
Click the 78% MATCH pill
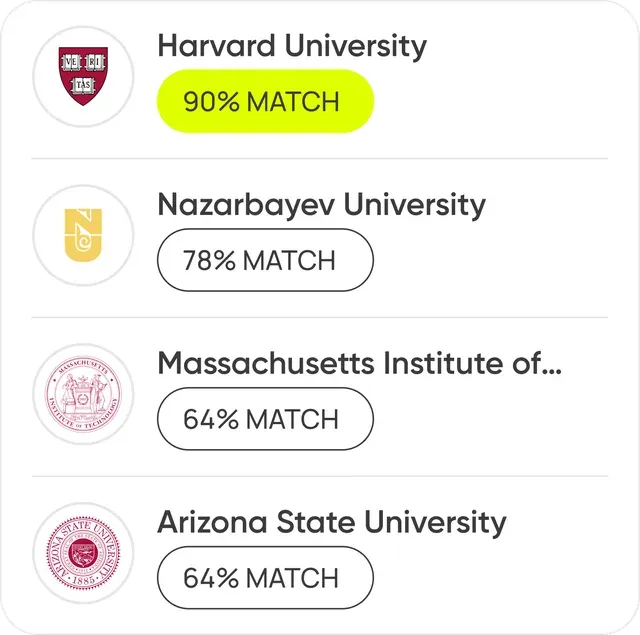[x=265, y=260]
